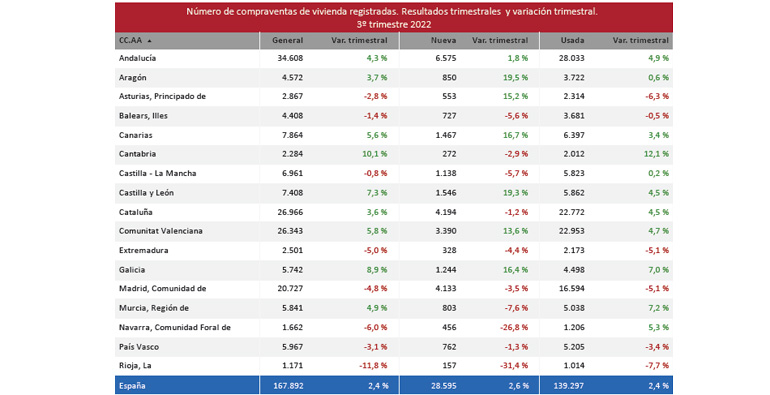Click Comunitat Valenciana General value 26.343

click(290, 231)
